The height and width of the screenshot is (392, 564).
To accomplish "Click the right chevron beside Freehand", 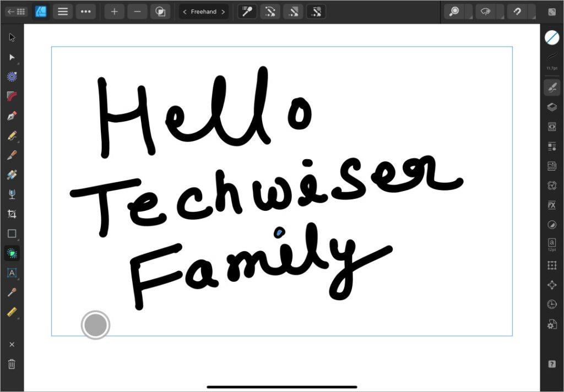I will coord(223,12).
